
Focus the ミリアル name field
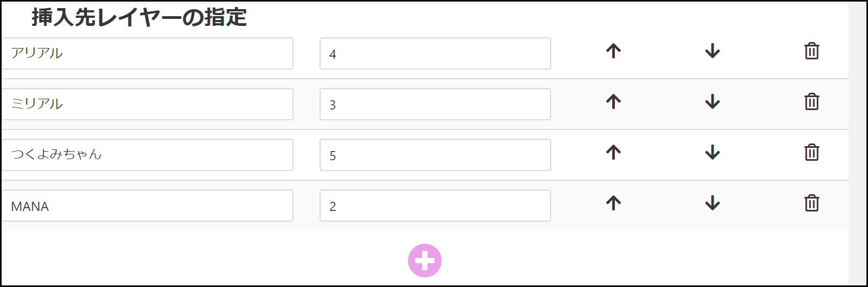147,104
